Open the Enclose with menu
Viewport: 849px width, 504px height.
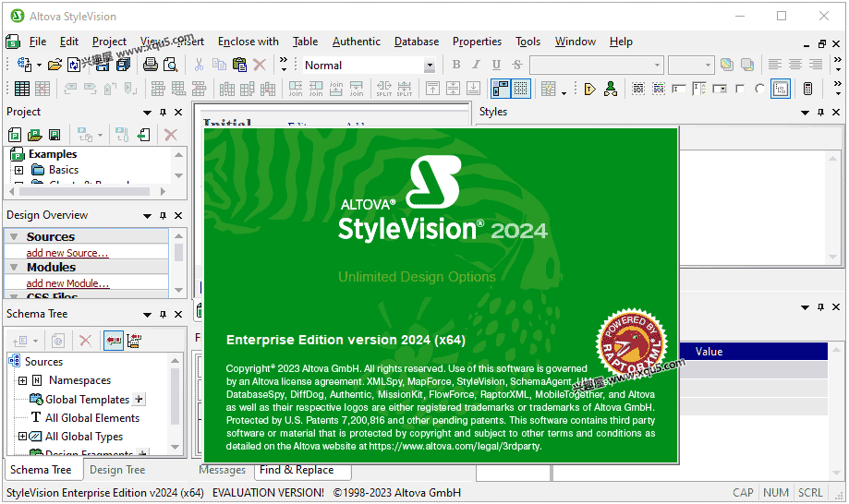[248, 42]
